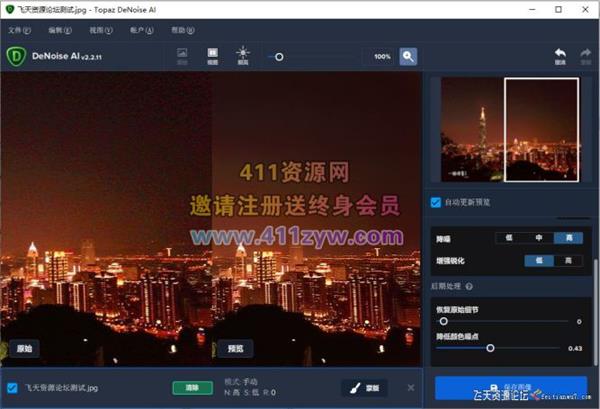Screen dimensions: 600x409
Task: Click the 降低颜色噪点 slider handle
Action: tap(490, 348)
